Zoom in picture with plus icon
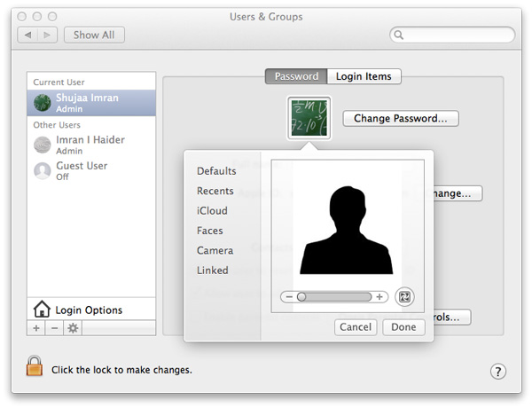Image resolution: width=532 pixels, height=408 pixels. [x=379, y=297]
